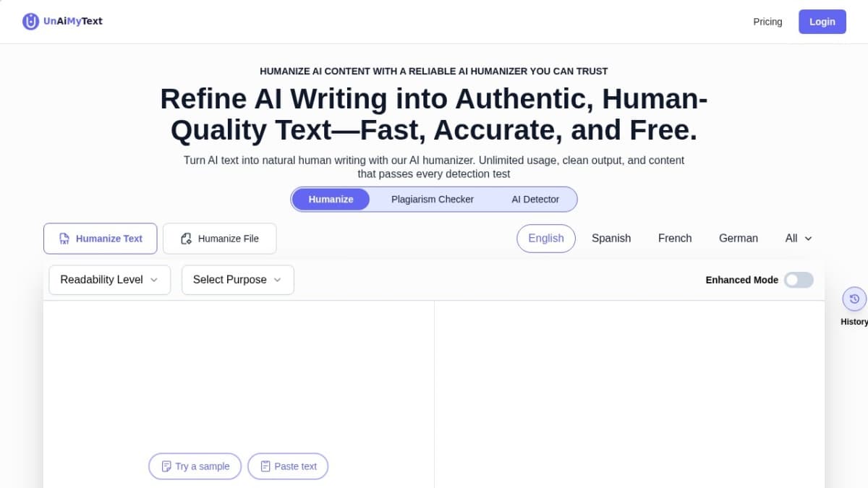The width and height of the screenshot is (868, 488).
Task: Select French as the language
Action: [674, 238]
